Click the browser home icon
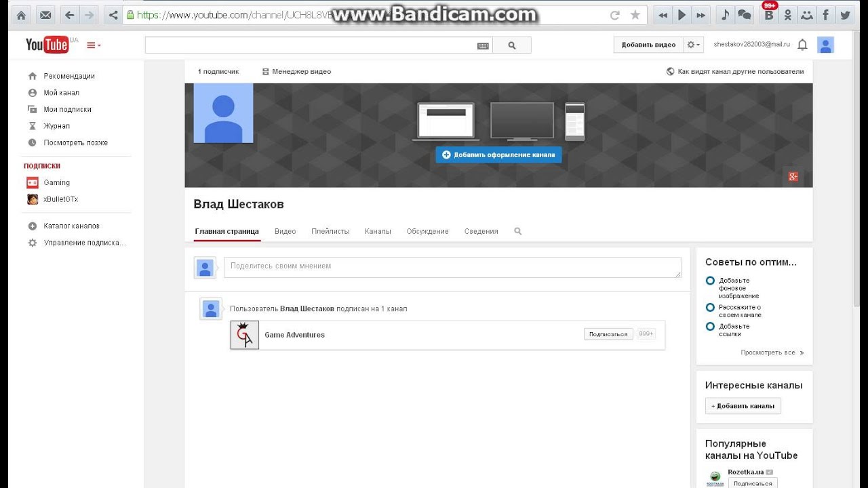The width and height of the screenshot is (868, 488). (x=21, y=15)
